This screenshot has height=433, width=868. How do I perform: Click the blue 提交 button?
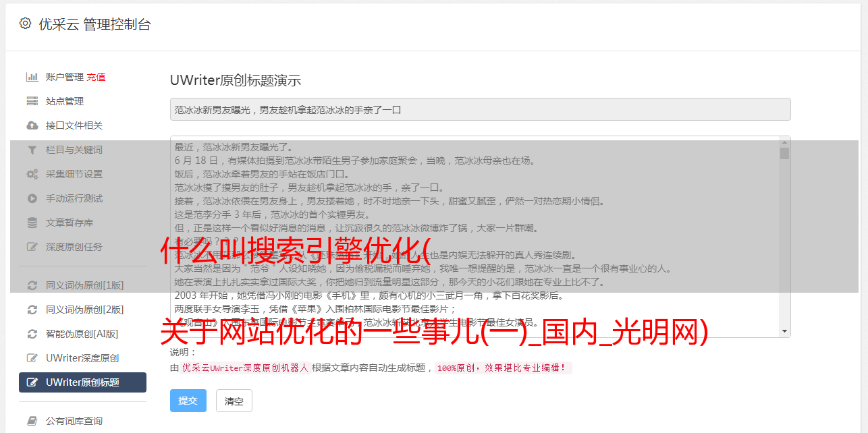pos(188,401)
